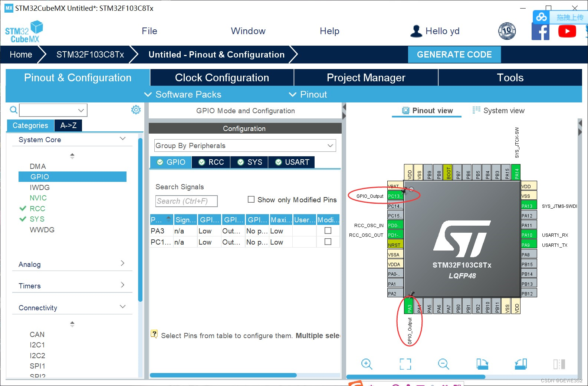Select the SYS peripheral tab
Screen dimensions: 588x386
coord(249,162)
